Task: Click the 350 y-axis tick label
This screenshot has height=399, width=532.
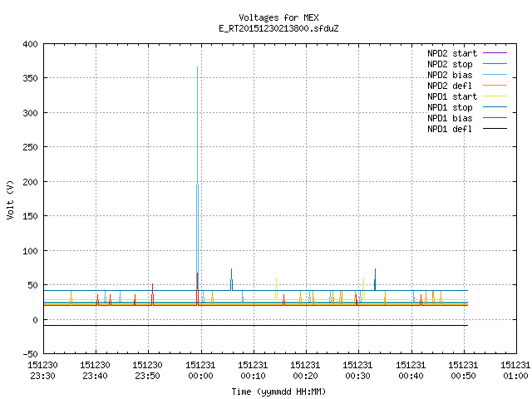Action: [30, 78]
